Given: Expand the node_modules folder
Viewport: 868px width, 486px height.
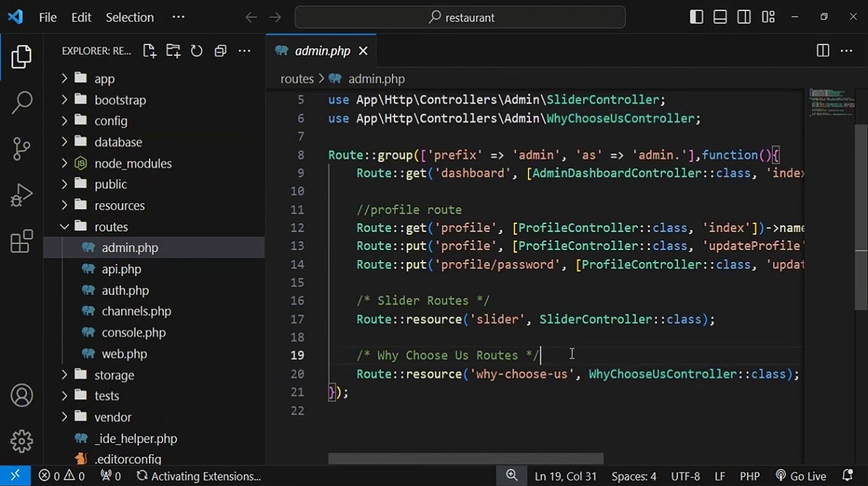Looking at the screenshot, I should click(65, 163).
